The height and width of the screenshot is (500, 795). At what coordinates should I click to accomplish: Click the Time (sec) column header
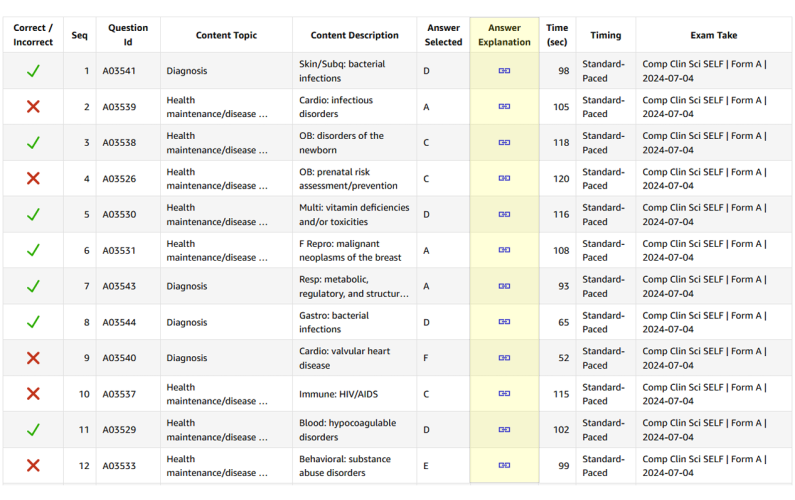tap(557, 35)
